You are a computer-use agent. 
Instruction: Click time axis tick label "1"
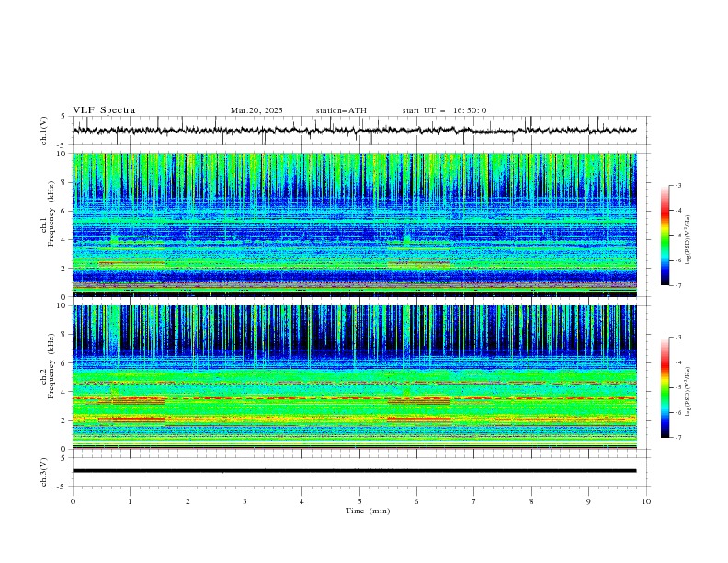(x=131, y=501)
